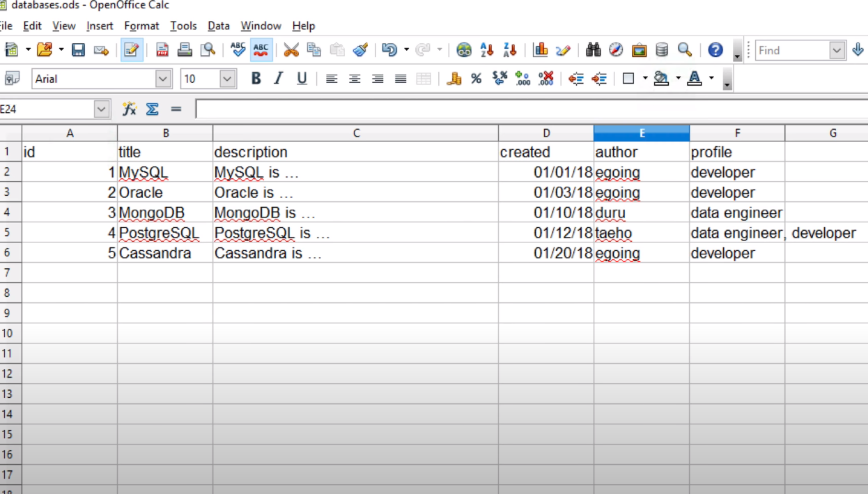The image size is (868, 494).
Task: Click the Copy icon
Action: pos(314,49)
